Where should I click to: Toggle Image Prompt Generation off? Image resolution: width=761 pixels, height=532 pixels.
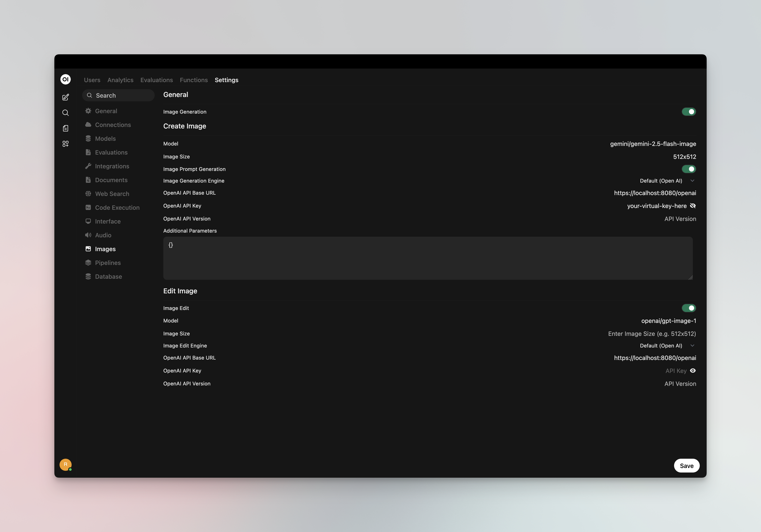pyautogui.click(x=689, y=169)
